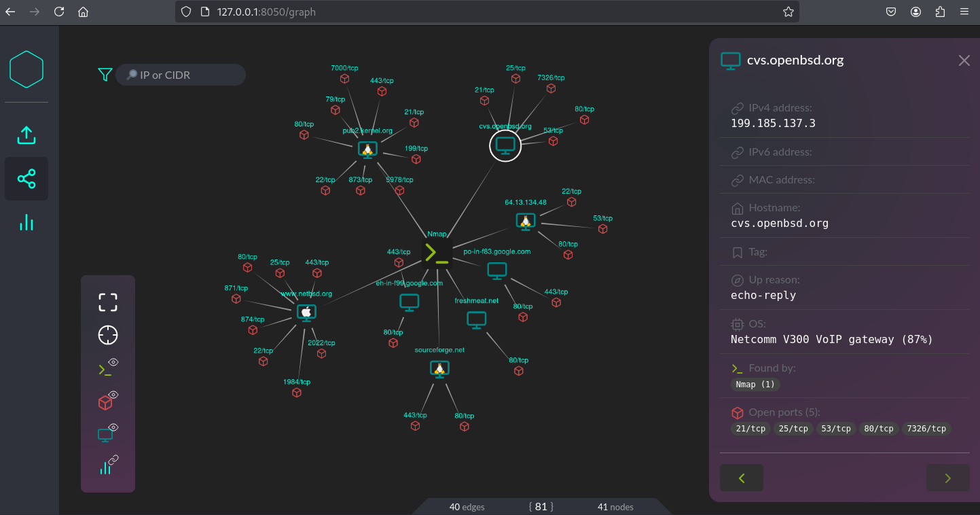
Task: Close the cvs.openbsd.org details panel
Action: pyautogui.click(x=964, y=60)
